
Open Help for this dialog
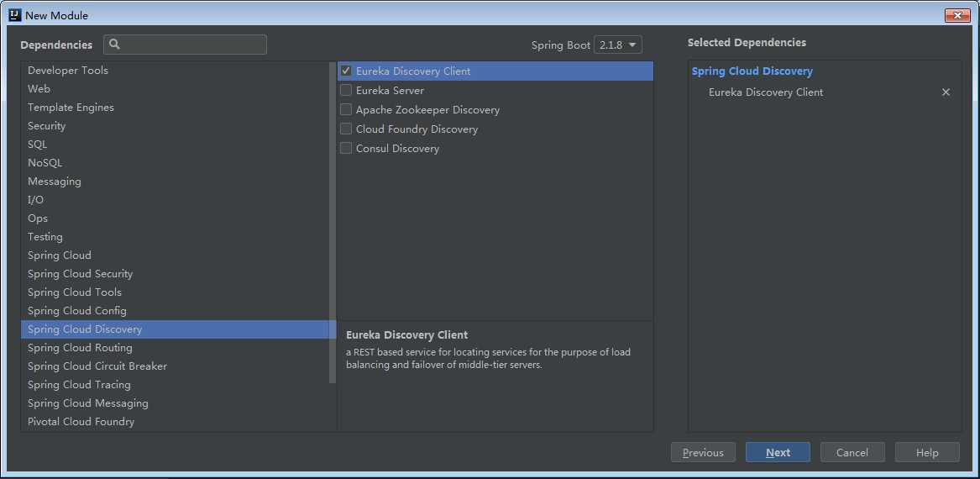(x=927, y=453)
